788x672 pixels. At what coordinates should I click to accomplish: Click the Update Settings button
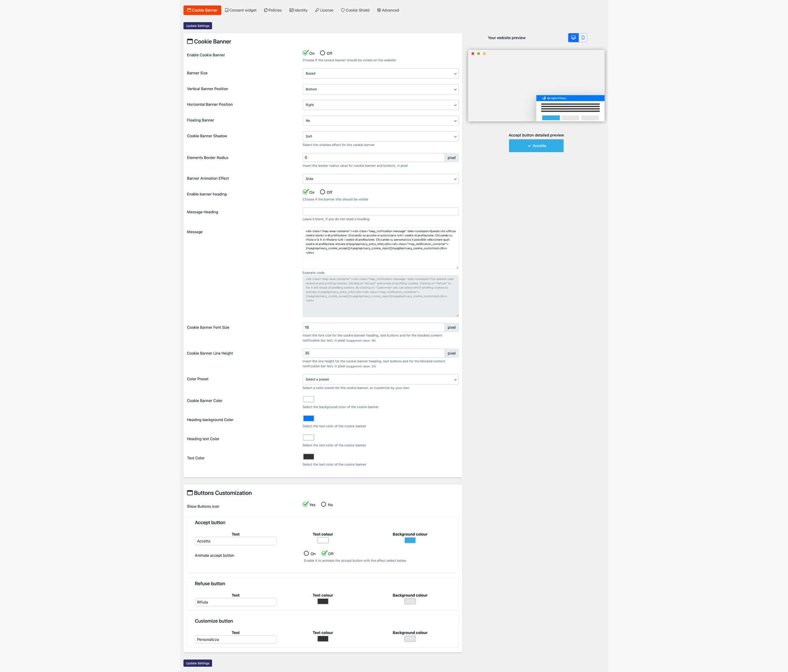pyautogui.click(x=198, y=25)
